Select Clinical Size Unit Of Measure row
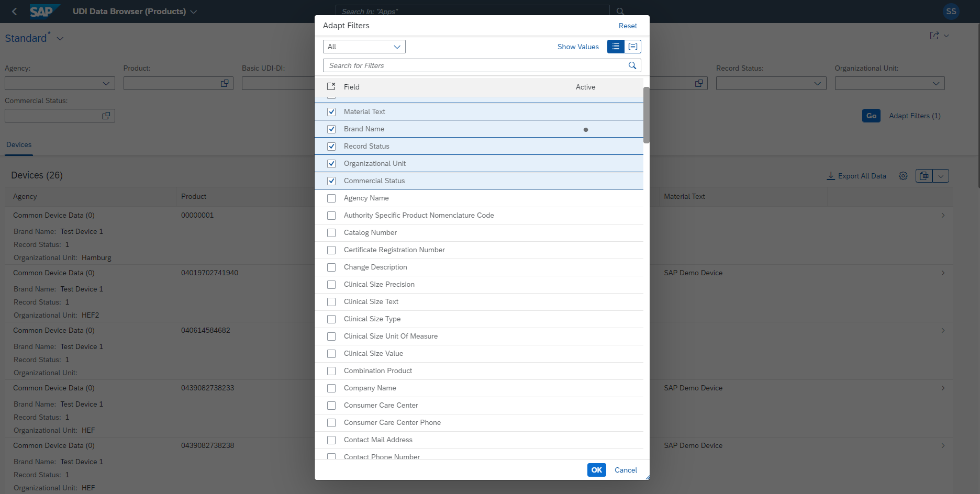The width and height of the screenshot is (980, 494). point(479,336)
